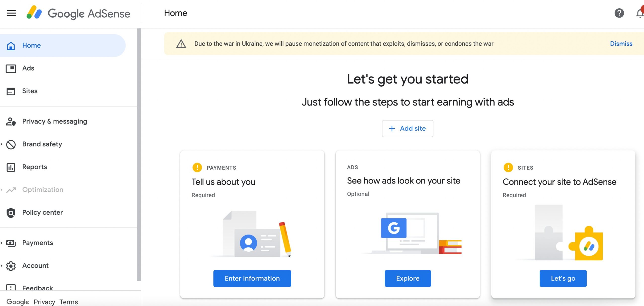
Task: Click the Reports sidebar icon
Action: 11,167
